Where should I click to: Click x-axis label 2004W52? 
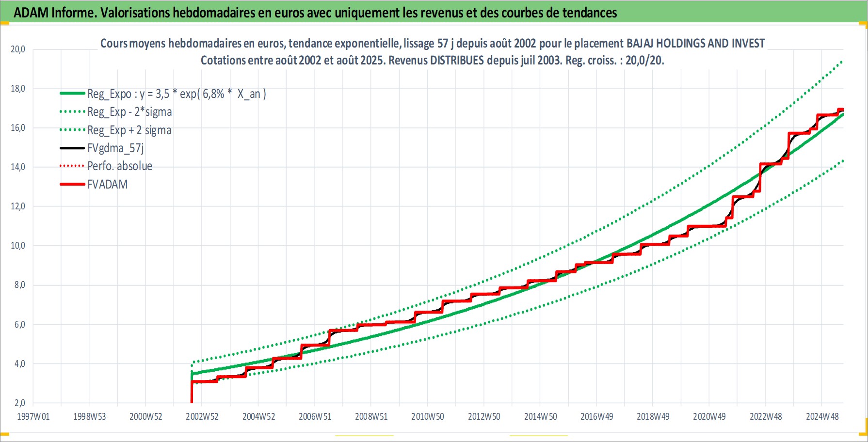click(259, 417)
